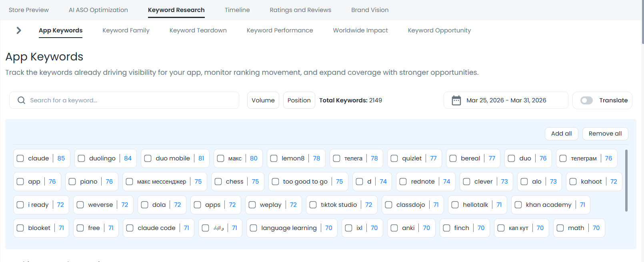Image resolution: width=644 pixels, height=262 pixels.
Task: Focus the Search for a keyword field
Action: pyautogui.click(x=124, y=100)
